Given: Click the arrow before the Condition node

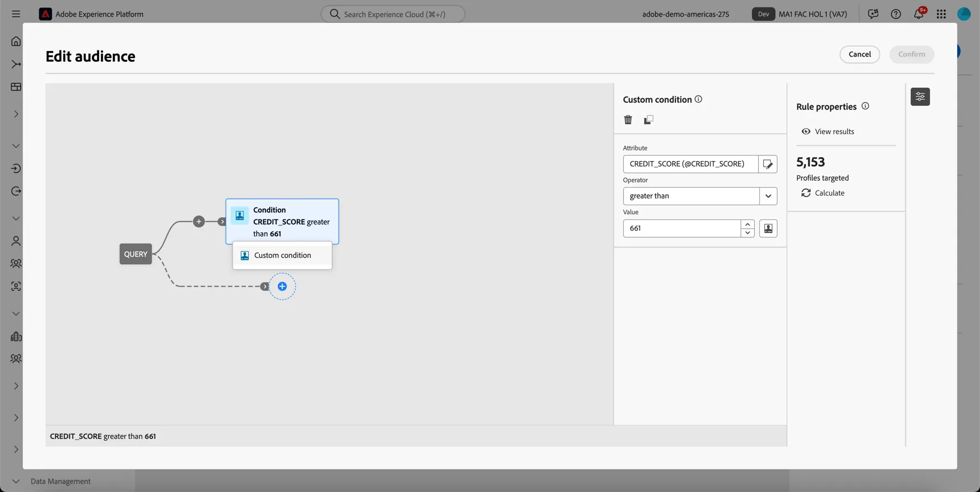Looking at the screenshot, I should 222,222.
